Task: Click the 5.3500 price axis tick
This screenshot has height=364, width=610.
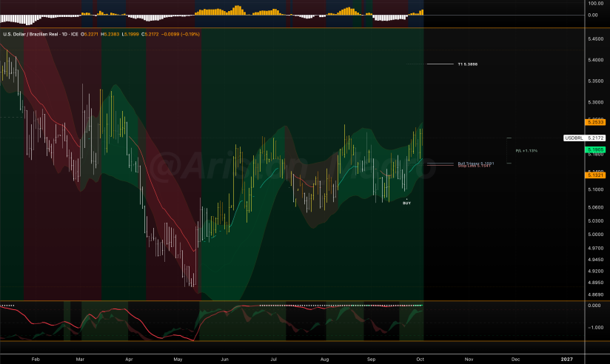Action: pyautogui.click(x=596, y=81)
